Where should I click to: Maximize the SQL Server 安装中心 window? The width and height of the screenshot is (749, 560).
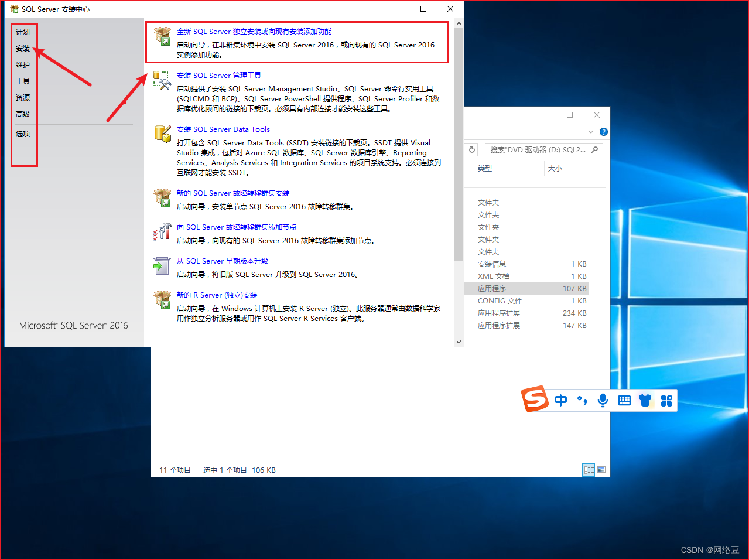(x=423, y=9)
